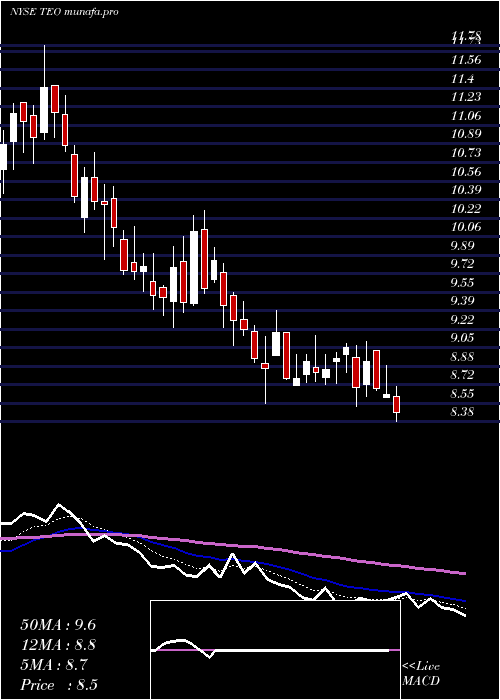The image size is (500, 700).
Task: Click the 10.56 price axis label
Action: pos(466,172)
